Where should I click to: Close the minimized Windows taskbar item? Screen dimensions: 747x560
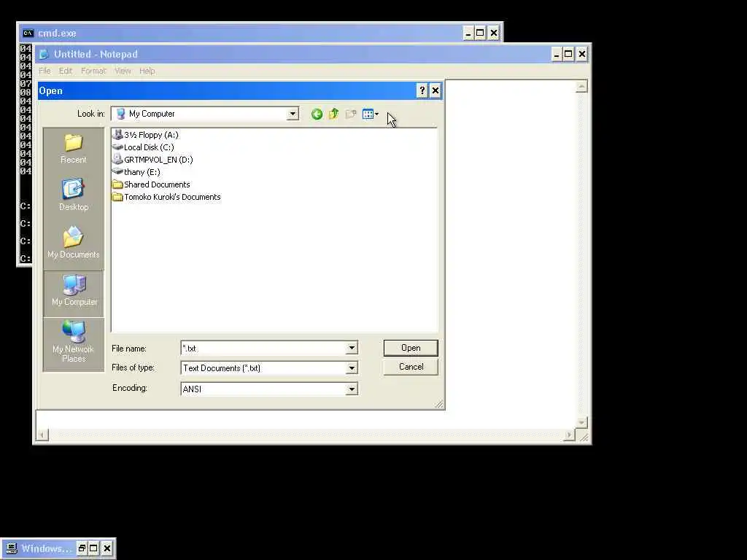[x=107, y=548]
